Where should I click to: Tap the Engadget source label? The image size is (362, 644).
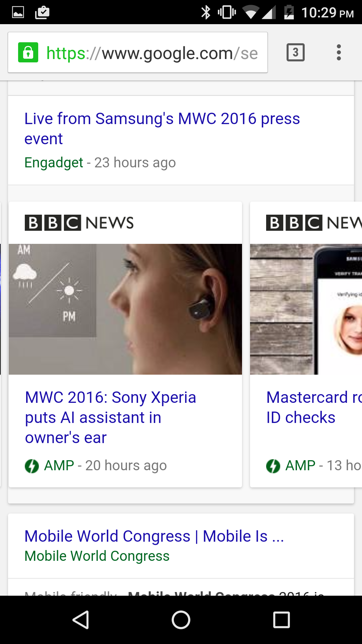click(x=54, y=163)
